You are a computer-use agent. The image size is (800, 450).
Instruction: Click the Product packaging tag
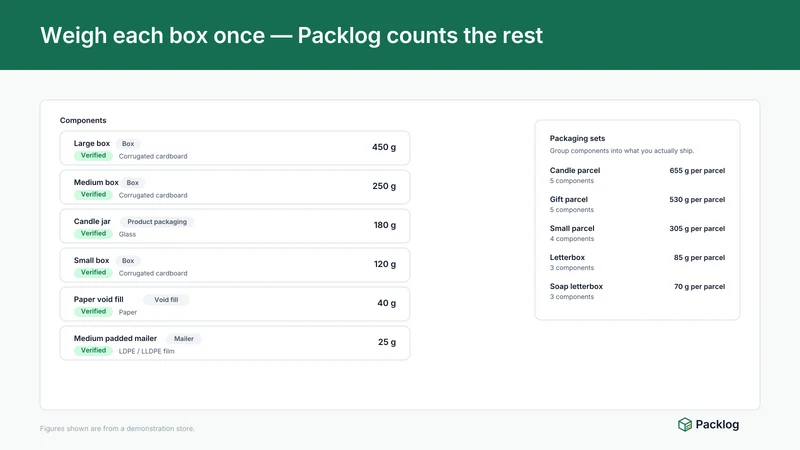[157, 222]
